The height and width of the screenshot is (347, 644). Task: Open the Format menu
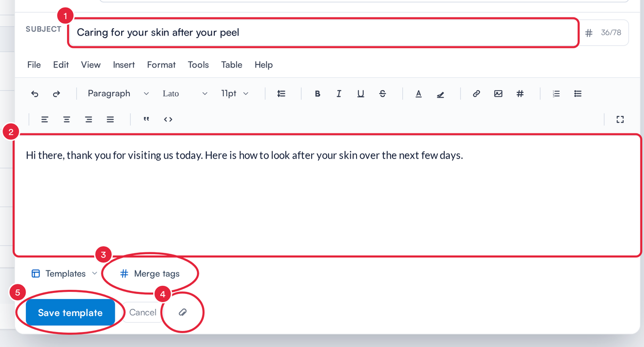(161, 65)
